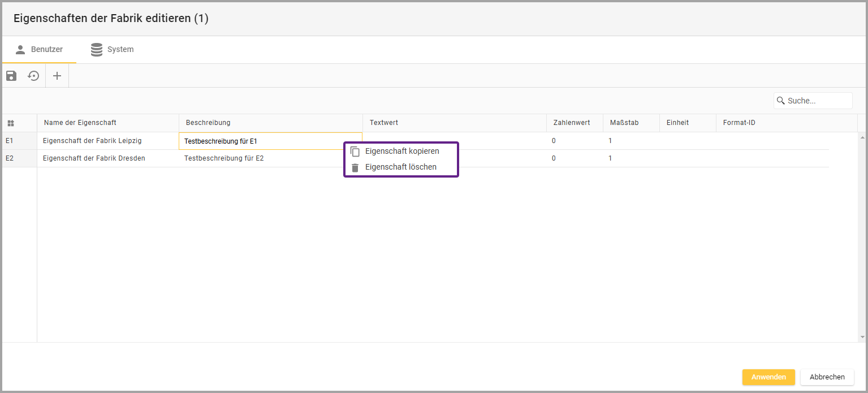This screenshot has width=868, height=393.
Task: Add a new property with plus icon
Action: (57, 76)
